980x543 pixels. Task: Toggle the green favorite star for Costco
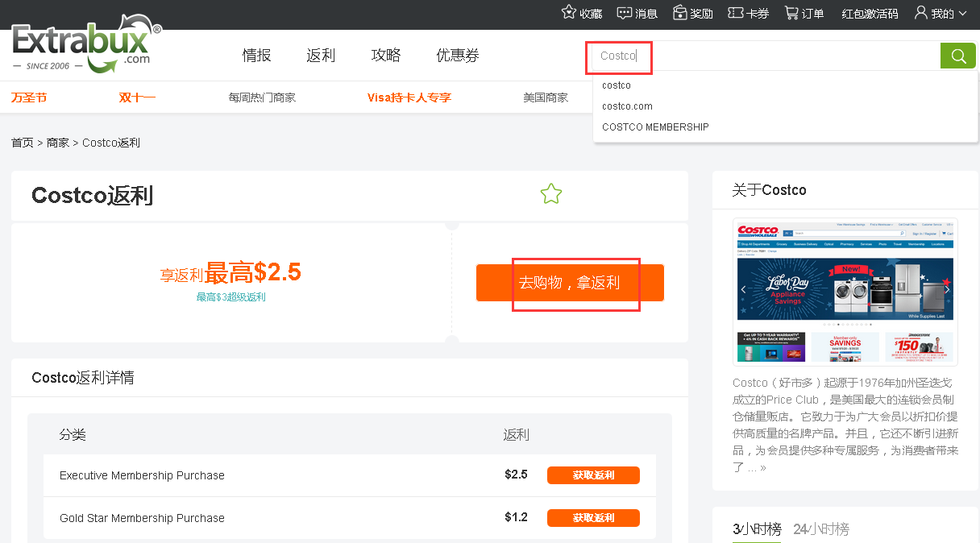click(x=551, y=194)
